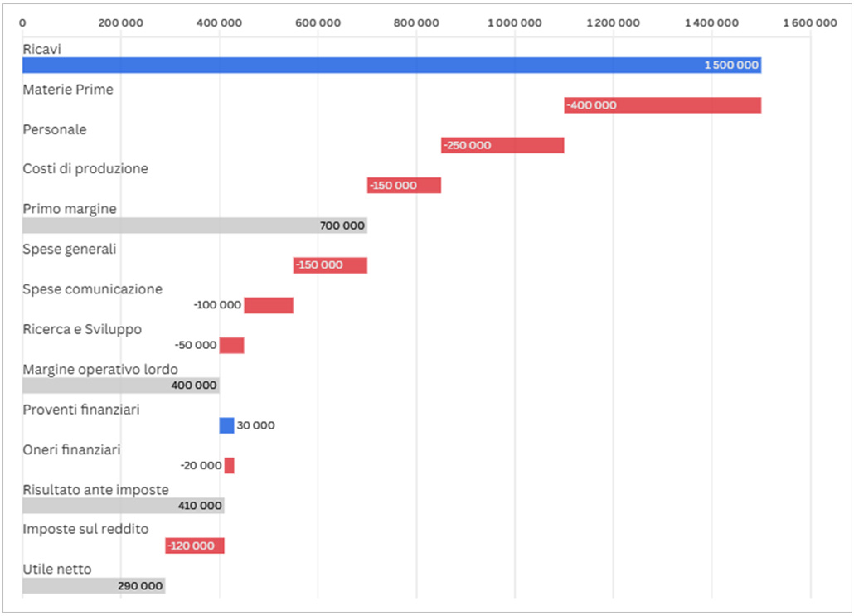Click the 800 000 axis tick label
The height and width of the screenshot is (616, 854).
point(416,23)
